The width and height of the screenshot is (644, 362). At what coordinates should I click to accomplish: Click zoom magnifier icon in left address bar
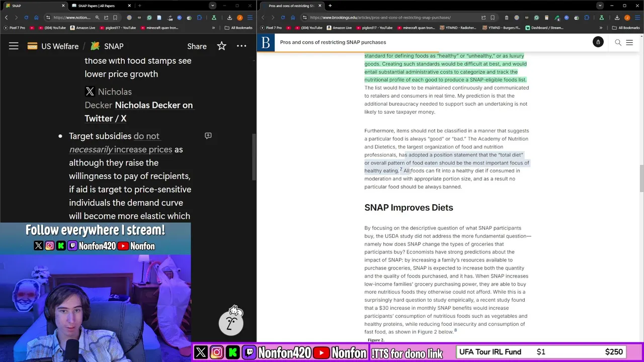pos(98,18)
